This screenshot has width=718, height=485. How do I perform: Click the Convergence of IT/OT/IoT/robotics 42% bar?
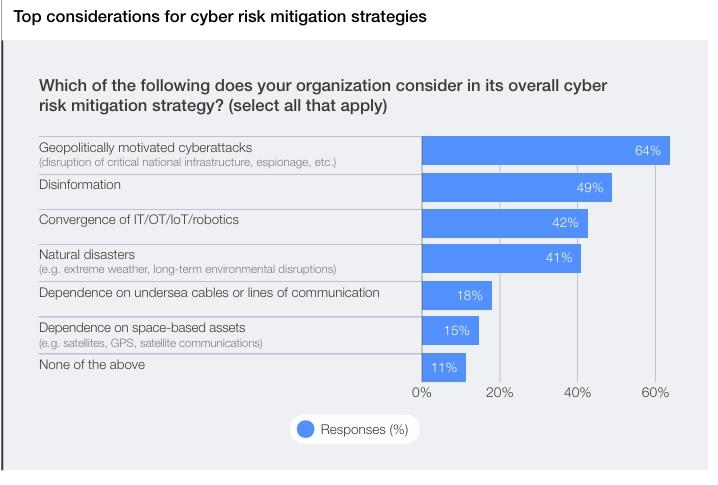504,223
